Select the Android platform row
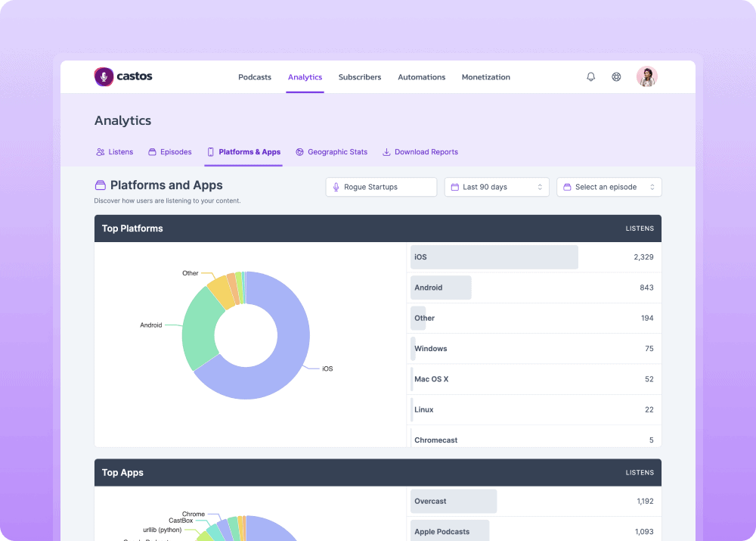756x541 pixels. pos(534,288)
